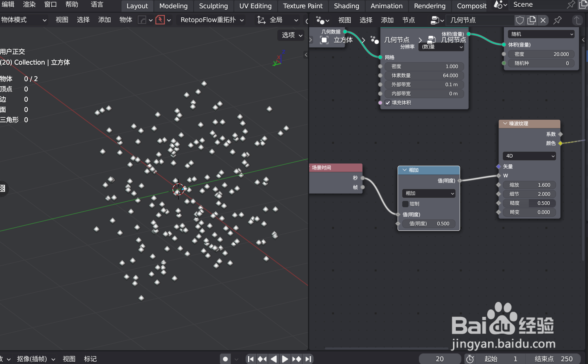Open the 相加 operation dropdown

tap(429, 193)
